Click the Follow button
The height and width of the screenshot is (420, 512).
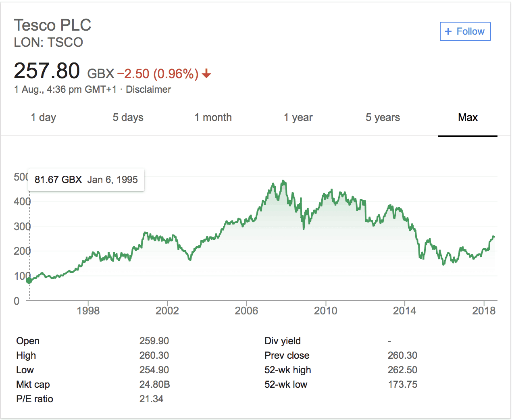(465, 31)
